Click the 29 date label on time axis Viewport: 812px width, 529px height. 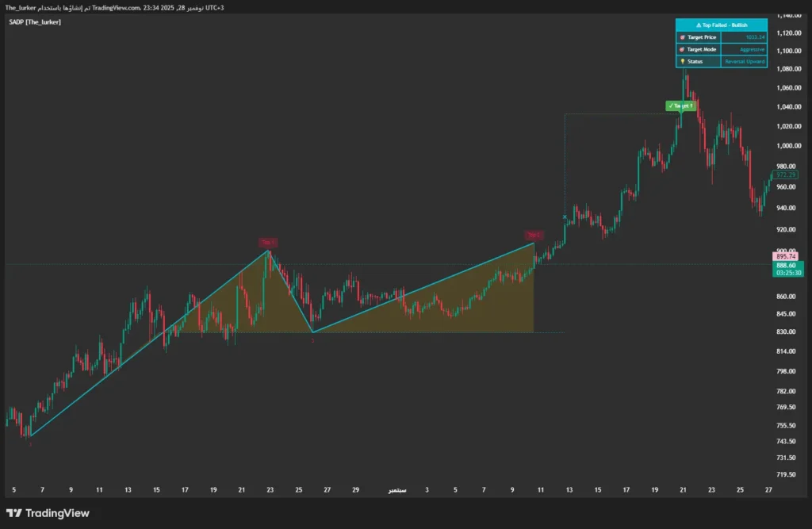click(x=355, y=489)
